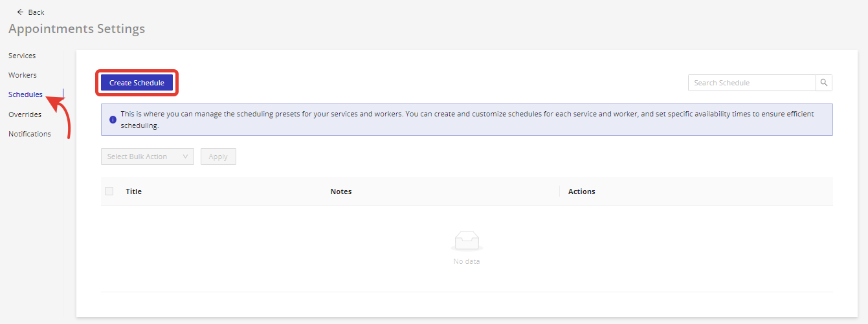Click the empty inbox No data icon
Viewport: 868px width, 324px height.
[467, 242]
